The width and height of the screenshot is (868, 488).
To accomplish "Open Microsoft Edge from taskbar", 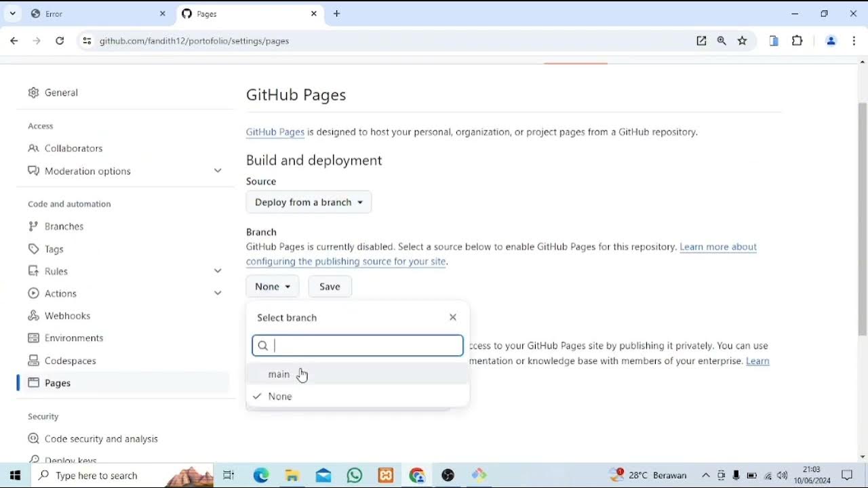I will click(261, 475).
